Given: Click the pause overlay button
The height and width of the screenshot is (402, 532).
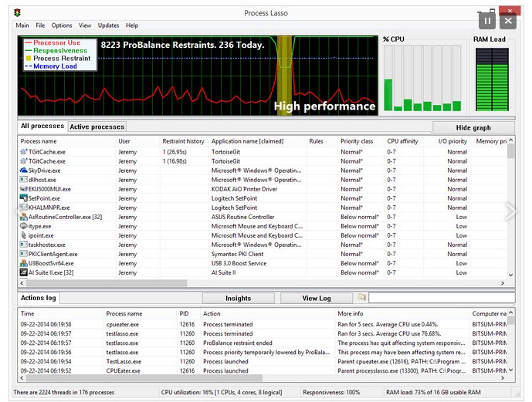Looking at the screenshot, I should click(x=487, y=21).
